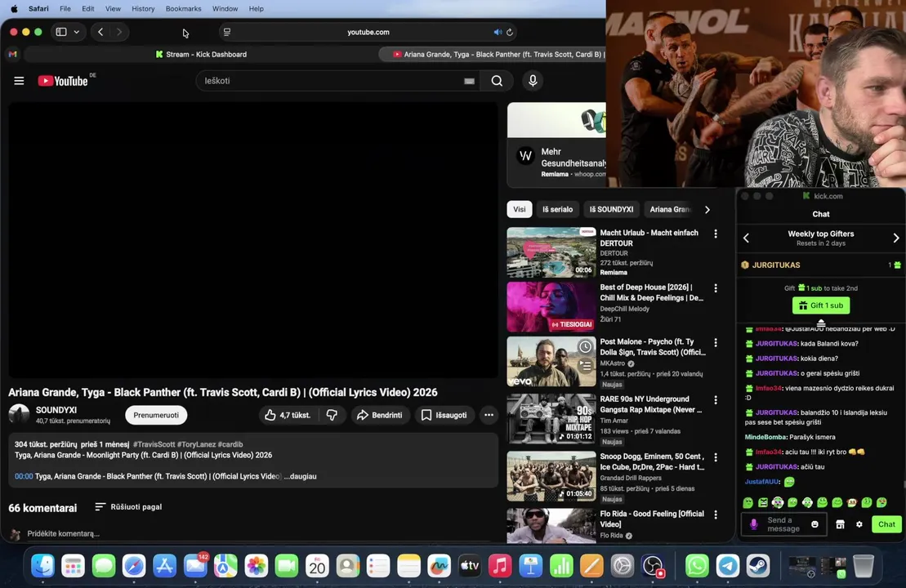
Task: Open Safari tab group dropdown arrow
Action: [76, 32]
